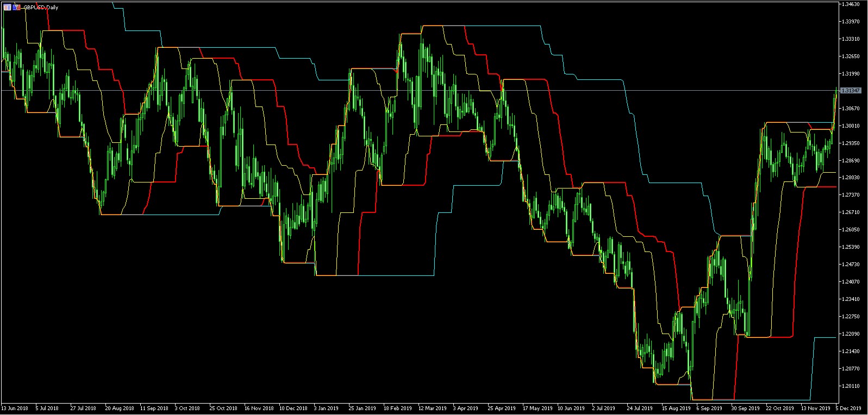The width and height of the screenshot is (868, 415).
Task: Click the 2 Jul 2019 date label
Action: 604,408
